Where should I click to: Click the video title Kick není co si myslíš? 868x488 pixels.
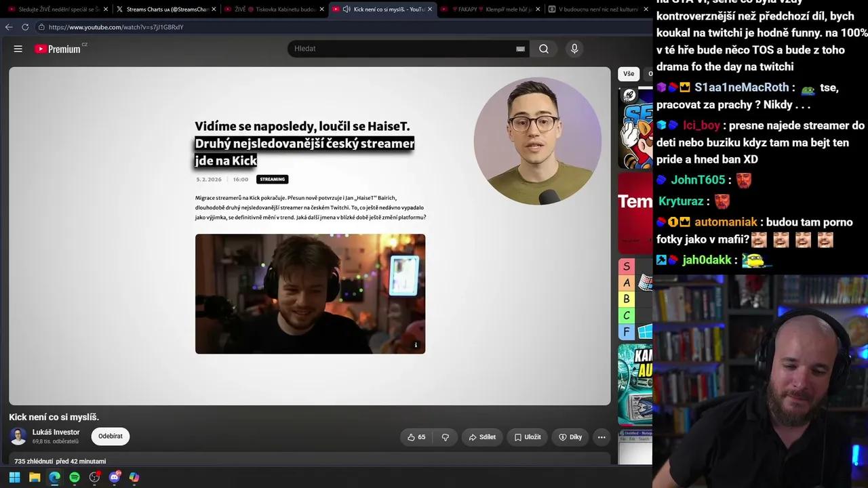tap(54, 418)
